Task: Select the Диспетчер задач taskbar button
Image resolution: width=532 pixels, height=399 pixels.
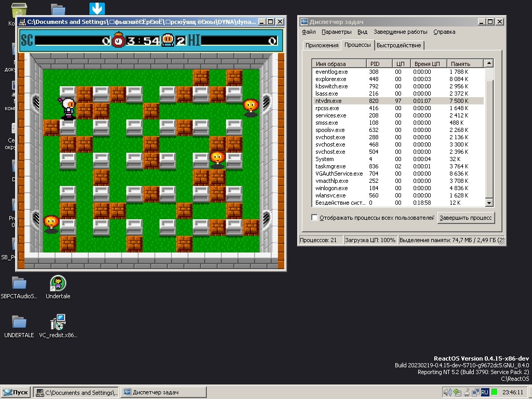Action: click(x=164, y=392)
